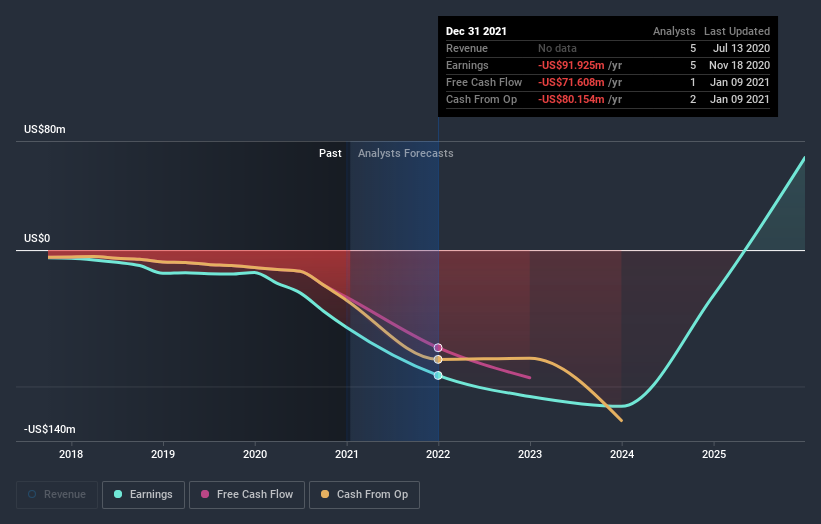This screenshot has width=821, height=524.
Task: Click the 2019 x-axis label
Action: click(x=163, y=454)
